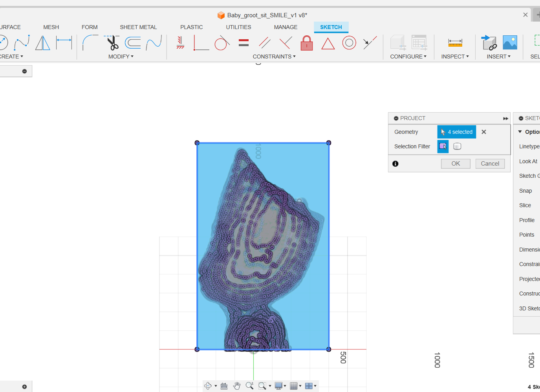The height and width of the screenshot is (392, 540).
Task: Click the Measure tool in Inspect
Action: (x=455, y=43)
